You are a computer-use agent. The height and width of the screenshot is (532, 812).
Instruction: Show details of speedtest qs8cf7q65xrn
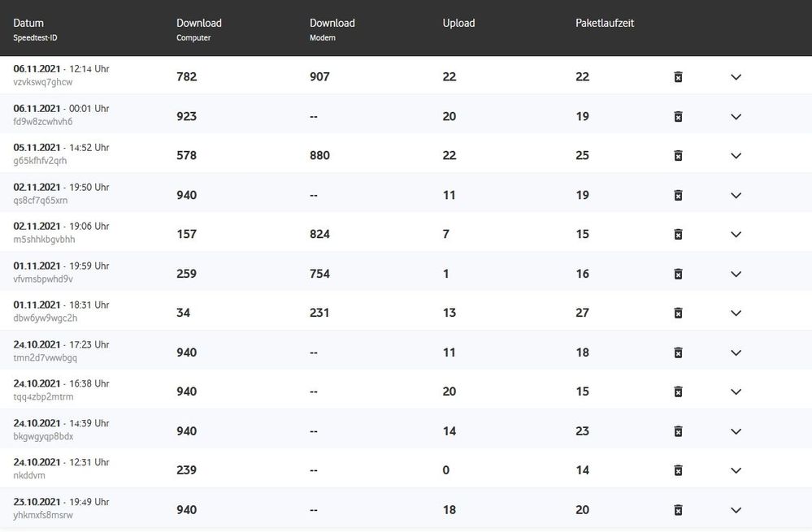[736, 195]
